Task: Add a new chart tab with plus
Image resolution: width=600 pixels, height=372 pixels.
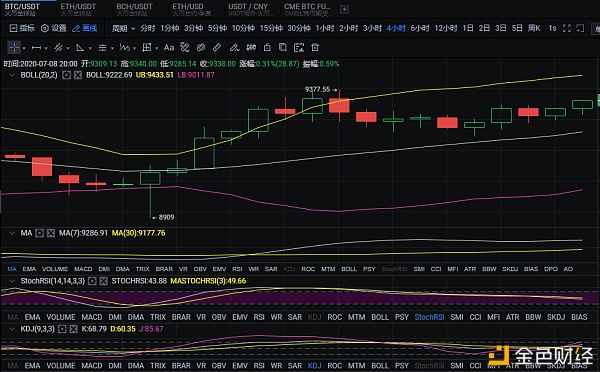Action: [344, 9]
